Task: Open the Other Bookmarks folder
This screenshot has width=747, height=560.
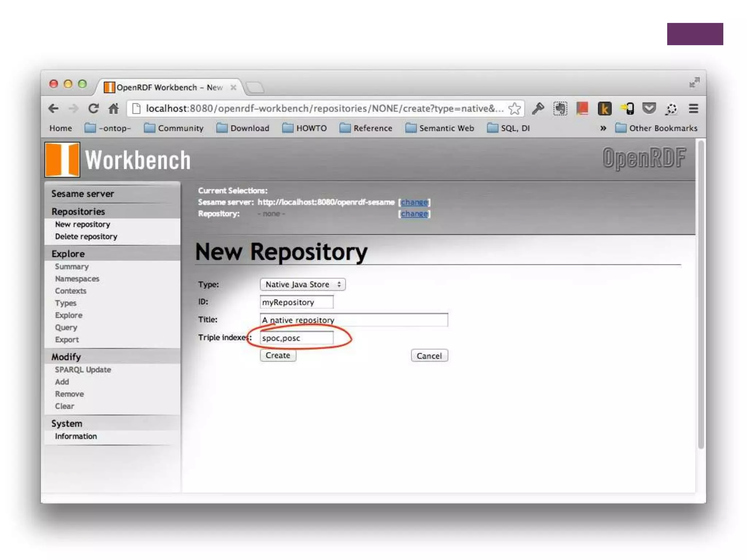Action: click(656, 128)
